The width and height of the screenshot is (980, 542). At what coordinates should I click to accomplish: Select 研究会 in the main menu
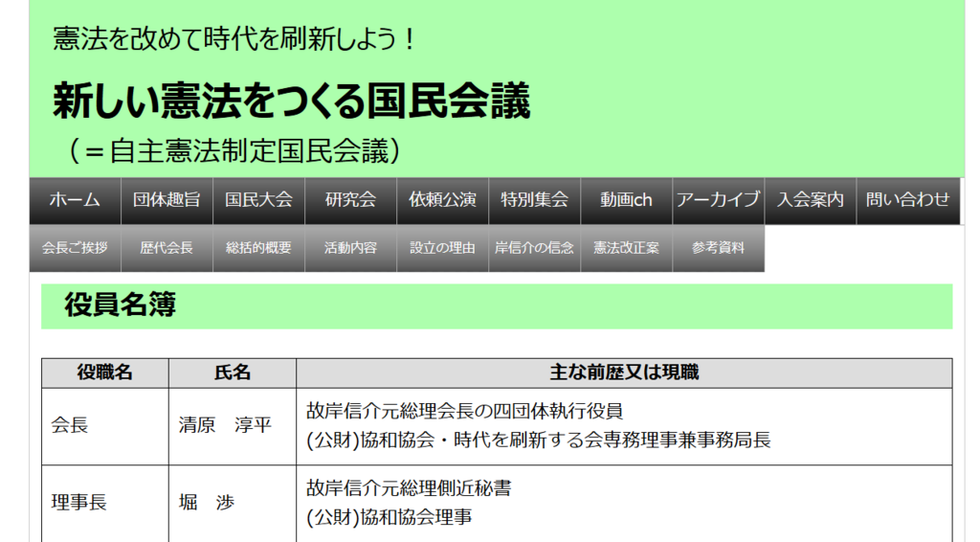click(350, 201)
